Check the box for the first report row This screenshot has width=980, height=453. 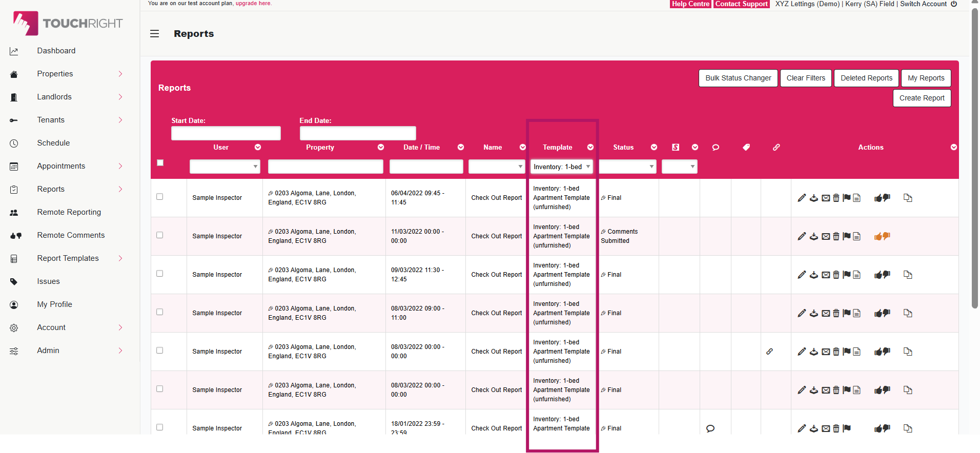pyautogui.click(x=160, y=197)
